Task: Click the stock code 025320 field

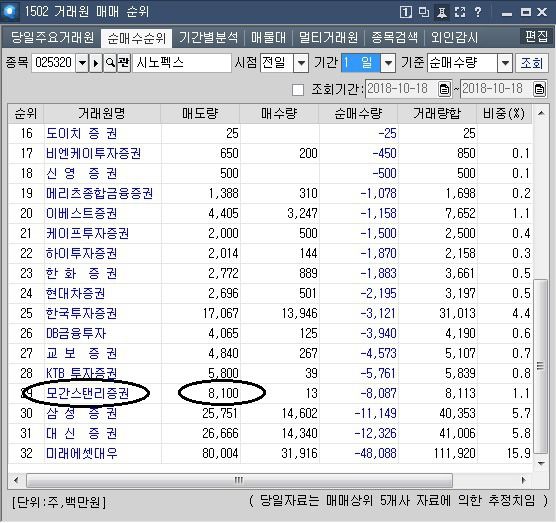Action: 54,63
